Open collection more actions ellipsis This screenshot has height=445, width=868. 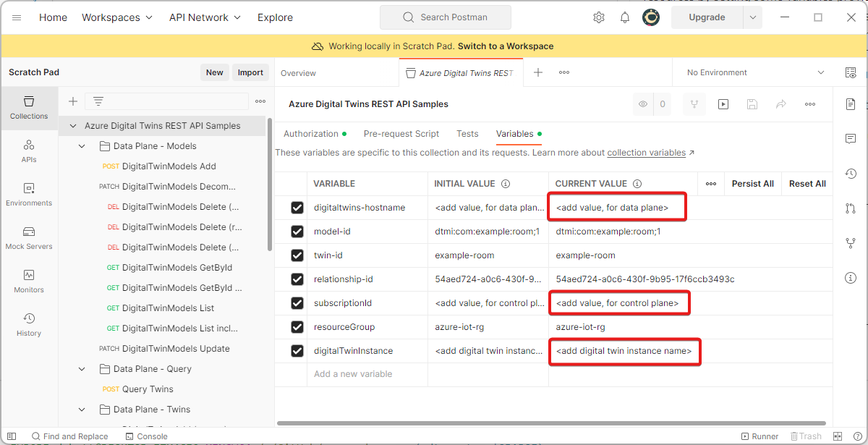pyautogui.click(x=810, y=104)
